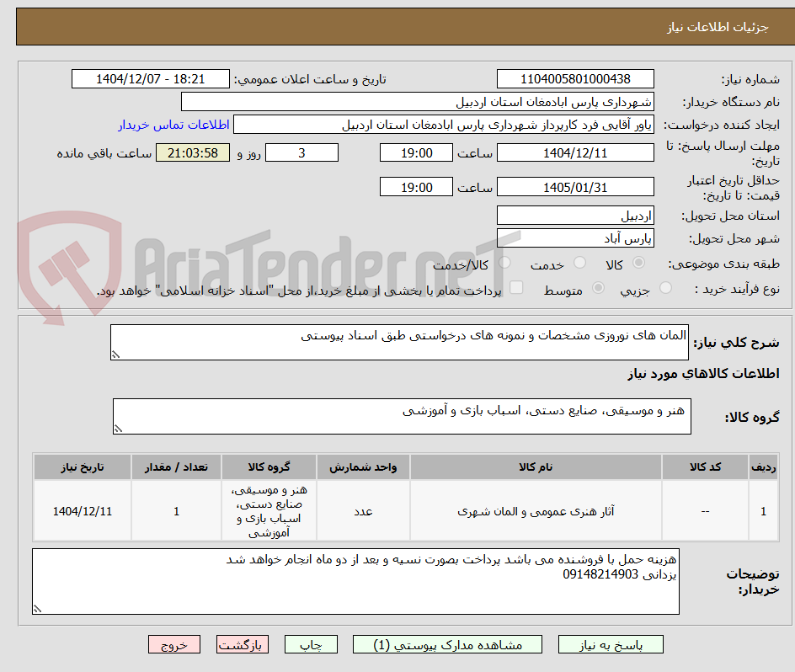Click resize handle of گروه کالا box
Viewport: 795px width, 672px height.
[118, 429]
